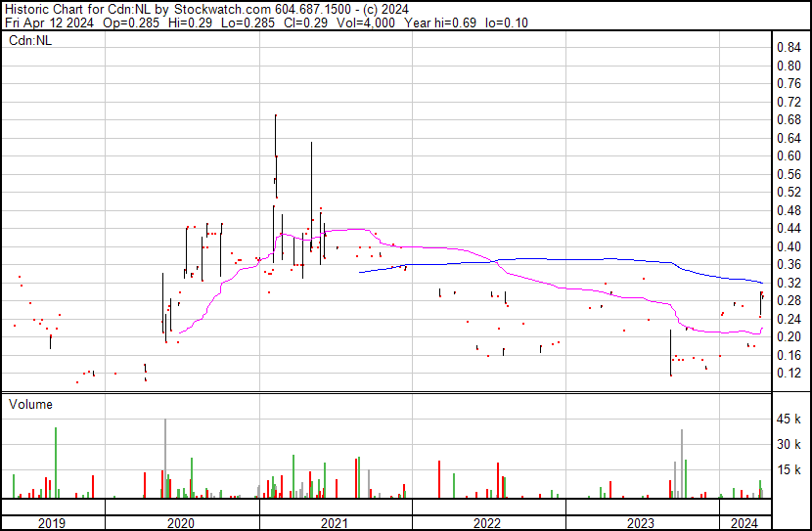Click the 'Cl=0.29' closing value
Viewport: 812px width, 531px height.
coord(305,22)
